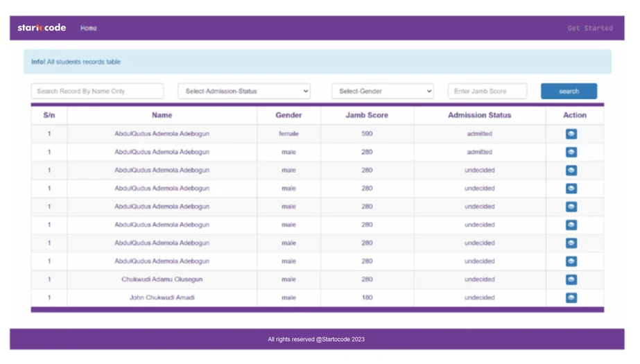Image resolution: width=640 pixels, height=364 pixels.
Task: View Chukwudi Adamu Olusegun's record
Action: 571,279
